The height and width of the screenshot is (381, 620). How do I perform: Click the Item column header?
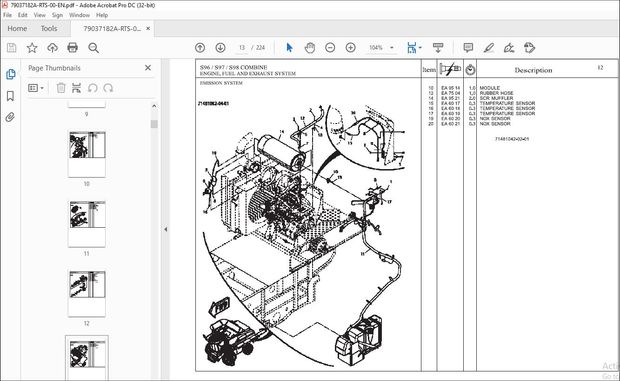[x=429, y=70]
